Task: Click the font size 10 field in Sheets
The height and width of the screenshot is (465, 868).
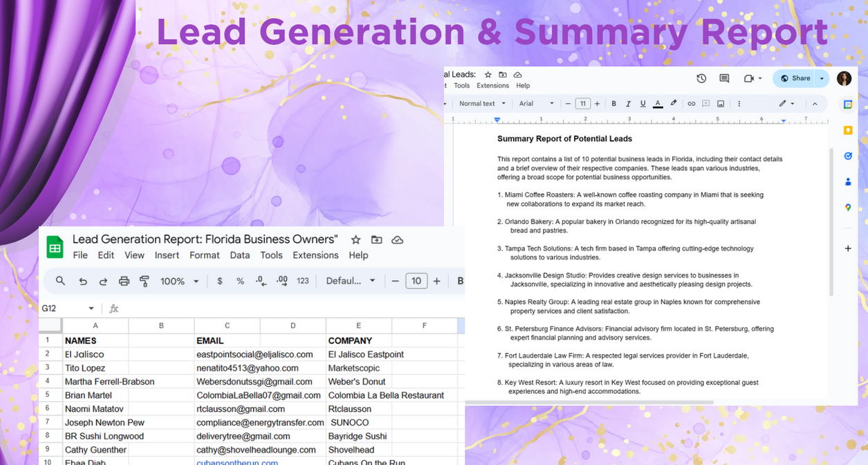Action: [416, 281]
